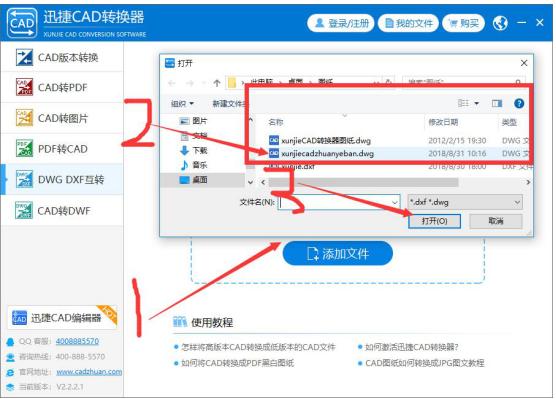Click the 购买 purchase button
The height and width of the screenshot is (399, 556).
point(463,23)
